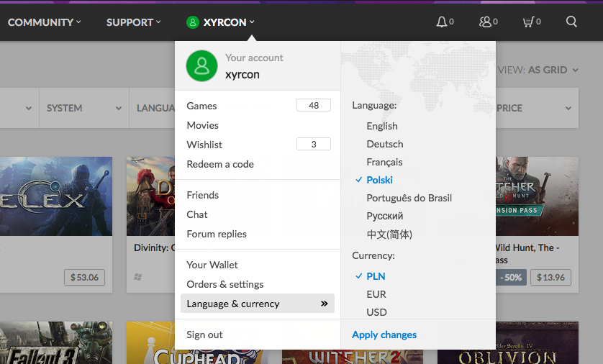The width and height of the screenshot is (603, 364).
Task: Select Português do Brasil language
Action: point(409,198)
